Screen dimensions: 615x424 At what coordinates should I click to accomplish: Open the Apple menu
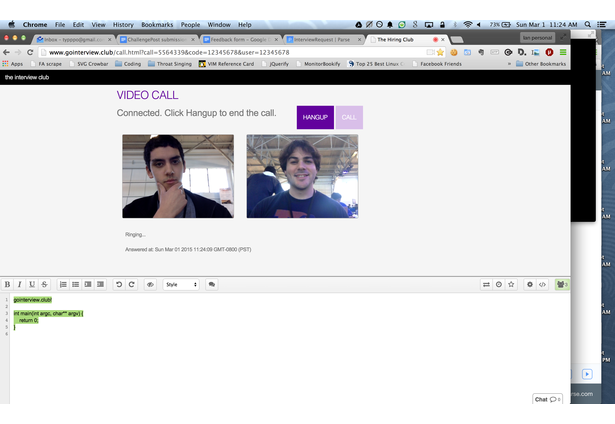12,24
